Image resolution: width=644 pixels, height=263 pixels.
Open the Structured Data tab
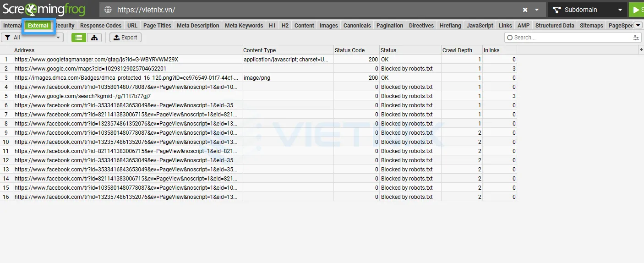tap(554, 26)
